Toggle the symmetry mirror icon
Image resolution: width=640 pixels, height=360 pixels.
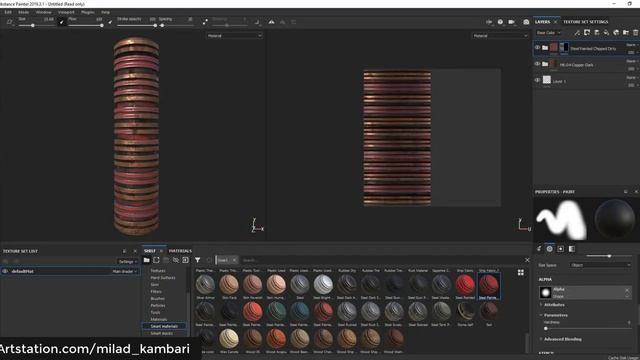[271, 22]
